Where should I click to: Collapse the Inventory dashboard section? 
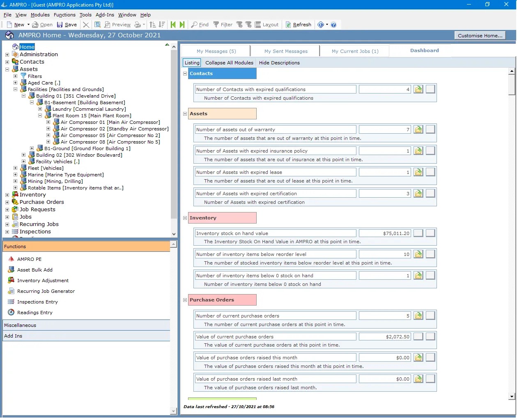(x=185, y=218)
